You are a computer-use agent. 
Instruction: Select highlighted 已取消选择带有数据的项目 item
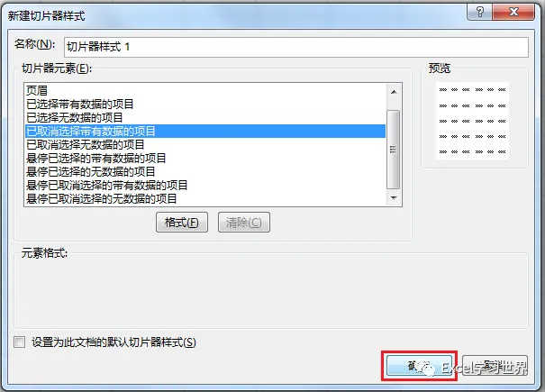(205, 132)
